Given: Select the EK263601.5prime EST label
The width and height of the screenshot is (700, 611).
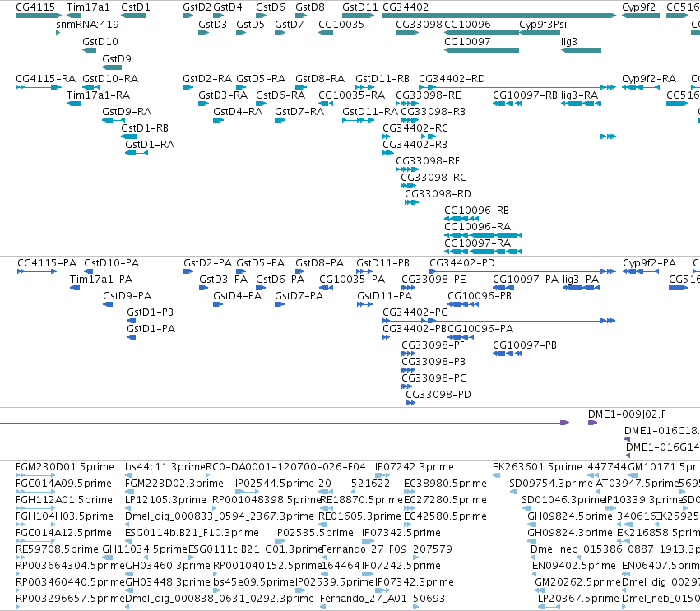Looking at the screenshot, I should [x=537, y=467].
